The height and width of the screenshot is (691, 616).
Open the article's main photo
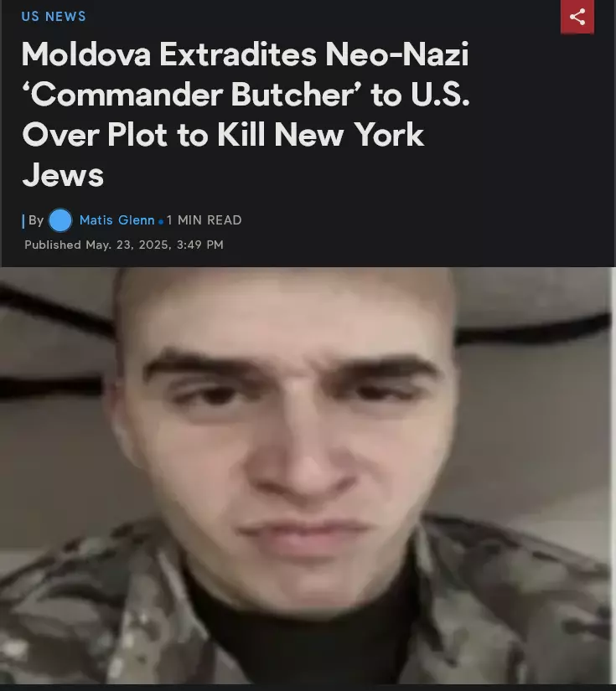[307, 476]
